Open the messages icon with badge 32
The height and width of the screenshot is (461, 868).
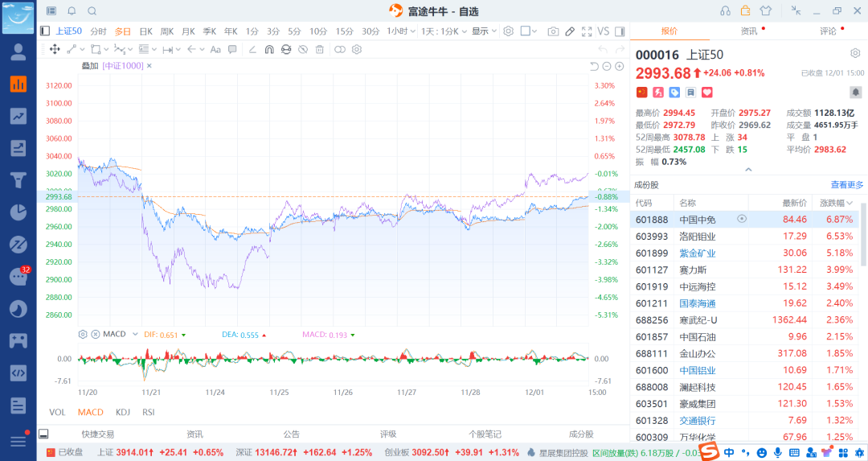18,276
